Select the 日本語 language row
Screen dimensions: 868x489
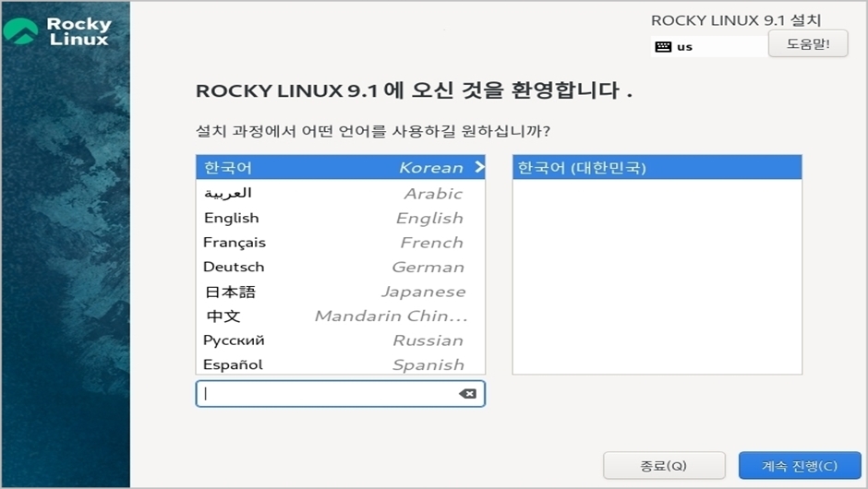coord(341,292)
